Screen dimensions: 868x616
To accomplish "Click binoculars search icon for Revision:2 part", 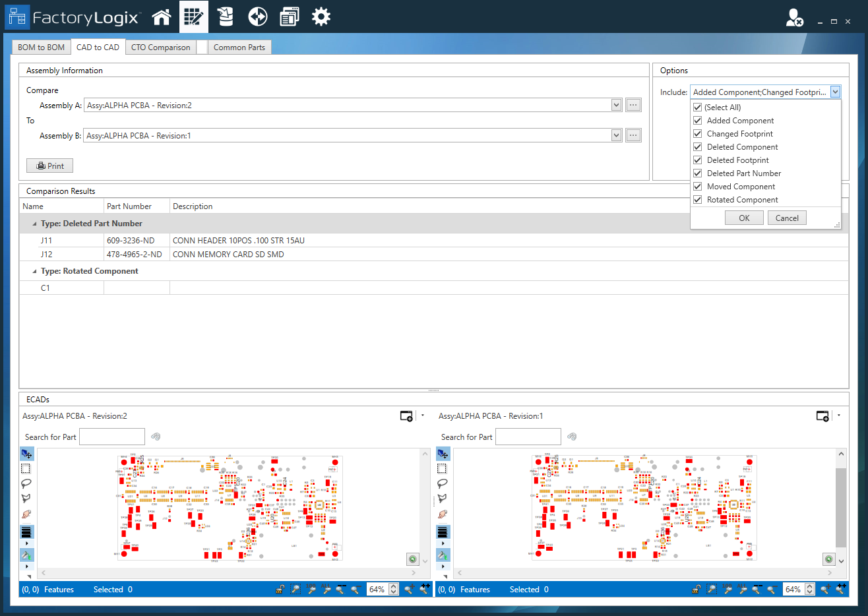I will point(156,437).
